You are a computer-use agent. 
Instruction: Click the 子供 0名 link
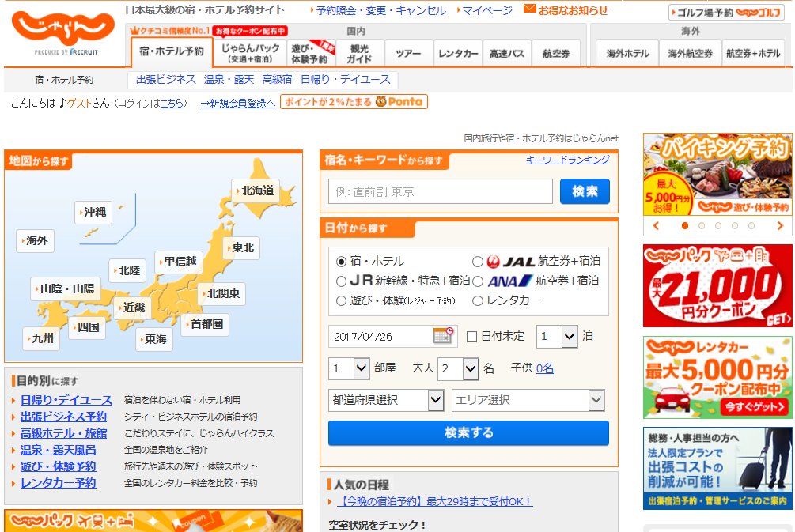point(544,368)
